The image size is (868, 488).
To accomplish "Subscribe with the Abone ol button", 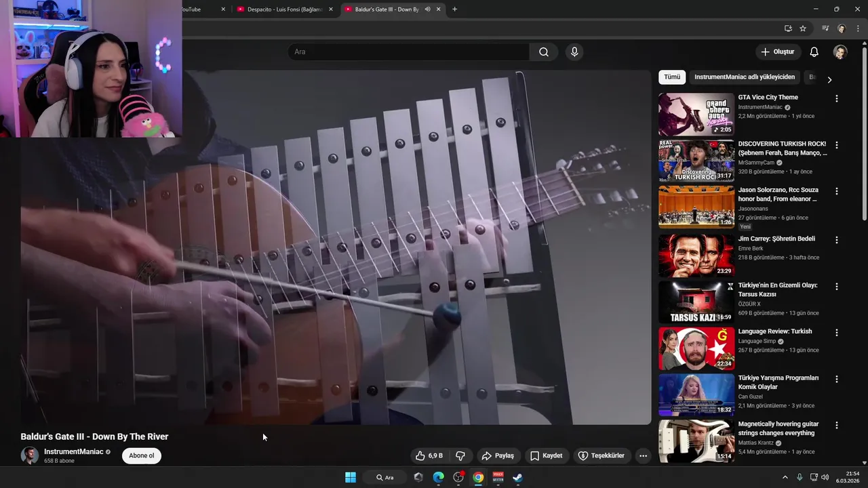I will (x=142, y=455).
